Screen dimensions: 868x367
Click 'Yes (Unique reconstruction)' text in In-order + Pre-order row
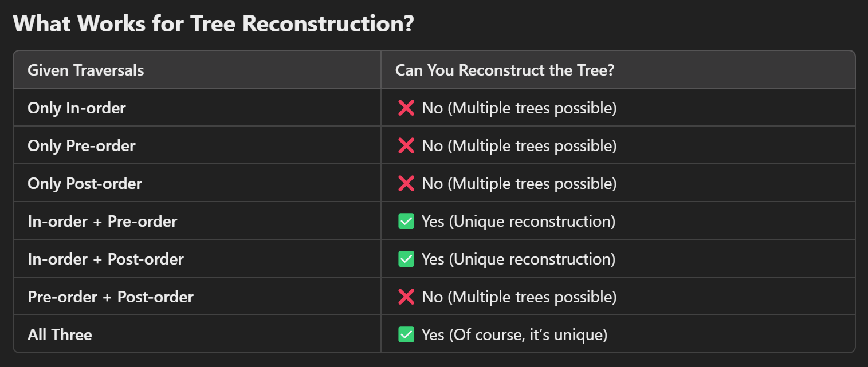point(518,221)
